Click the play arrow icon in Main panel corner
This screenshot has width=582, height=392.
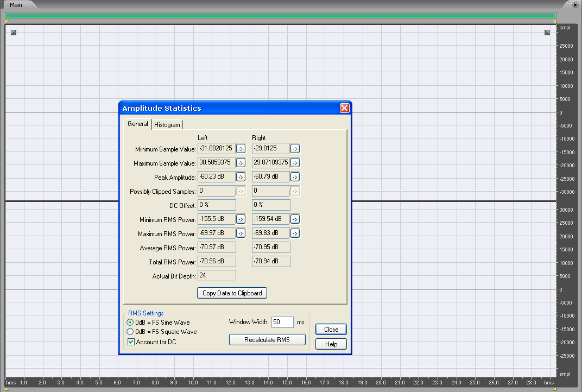click(575, 5)
